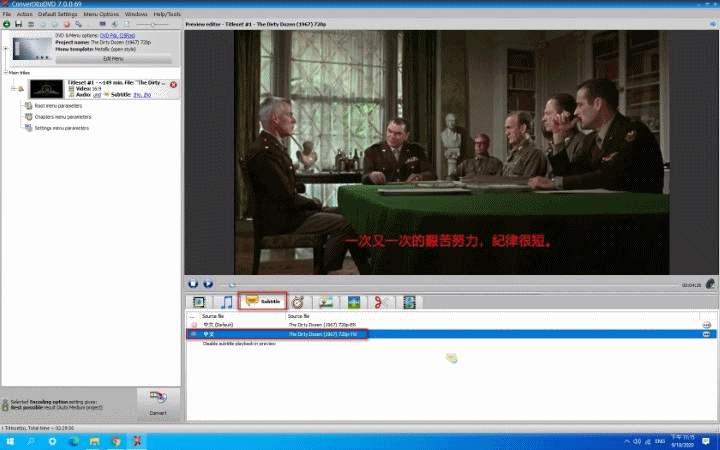Open the film strip merge tab
720x450 pixels.
tap(409, 302)
